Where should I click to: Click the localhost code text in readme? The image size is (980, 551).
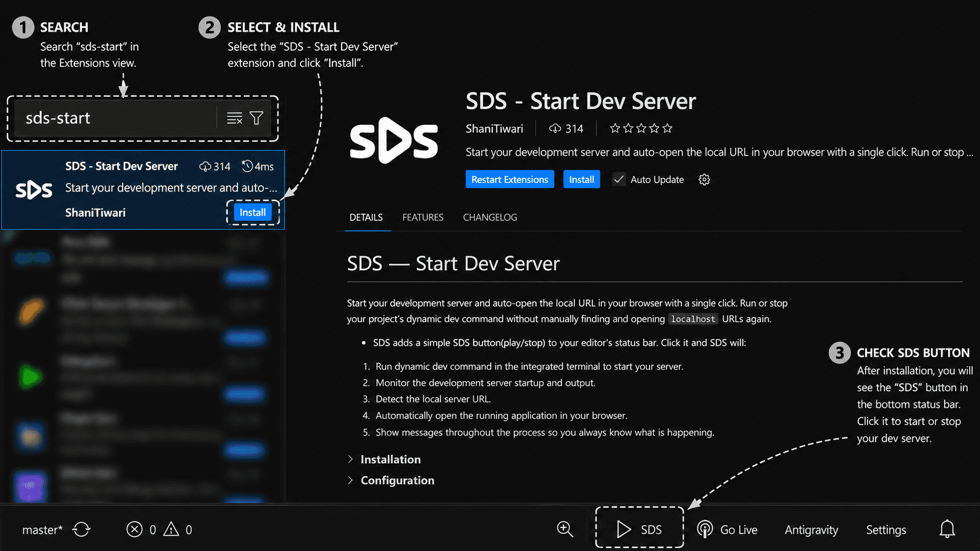tap(693, 319)
